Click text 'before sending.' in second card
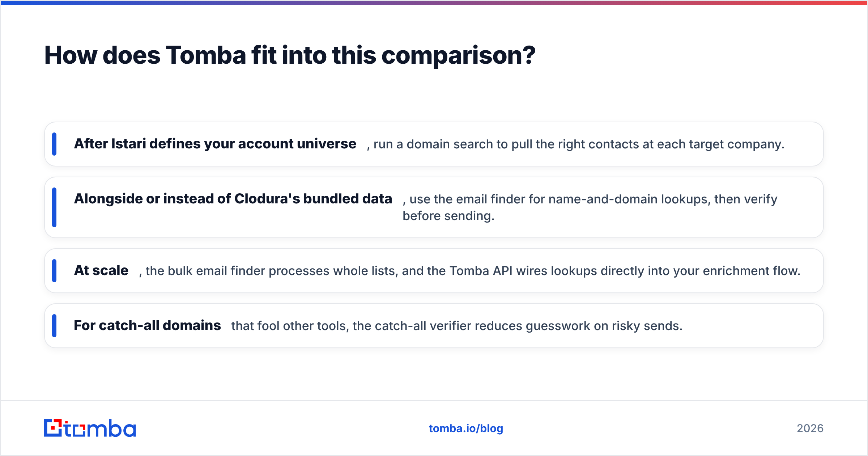The width and height of the screenshot is (868, 456). (x=448, y=216)
